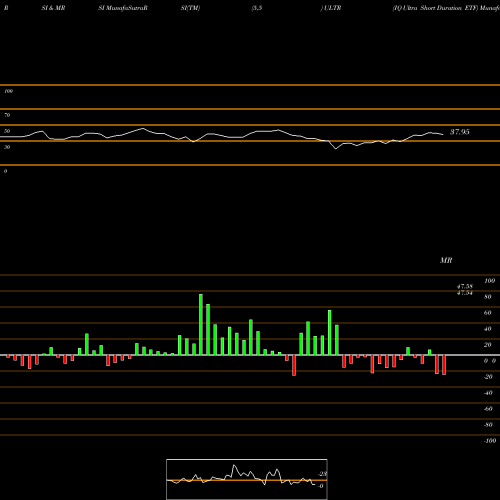Click the RSI axis label 50
The height and width of the screenshot is (500, 500).
7,131
